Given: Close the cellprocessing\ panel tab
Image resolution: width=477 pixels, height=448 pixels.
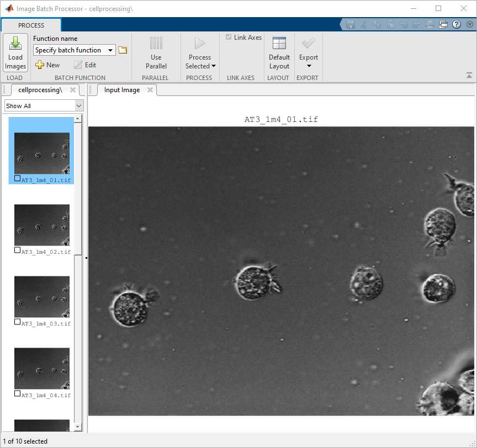Looking at the screenshot, I should coord(72,90).
